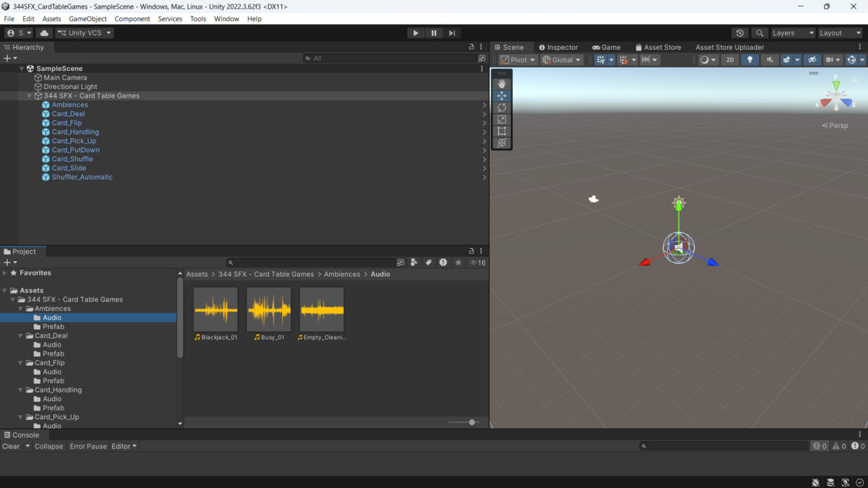Image resolution: width=868 pixels, height=488 pixels.
Task: Open the Asset Store tab
Action: [x=658, y=47]
